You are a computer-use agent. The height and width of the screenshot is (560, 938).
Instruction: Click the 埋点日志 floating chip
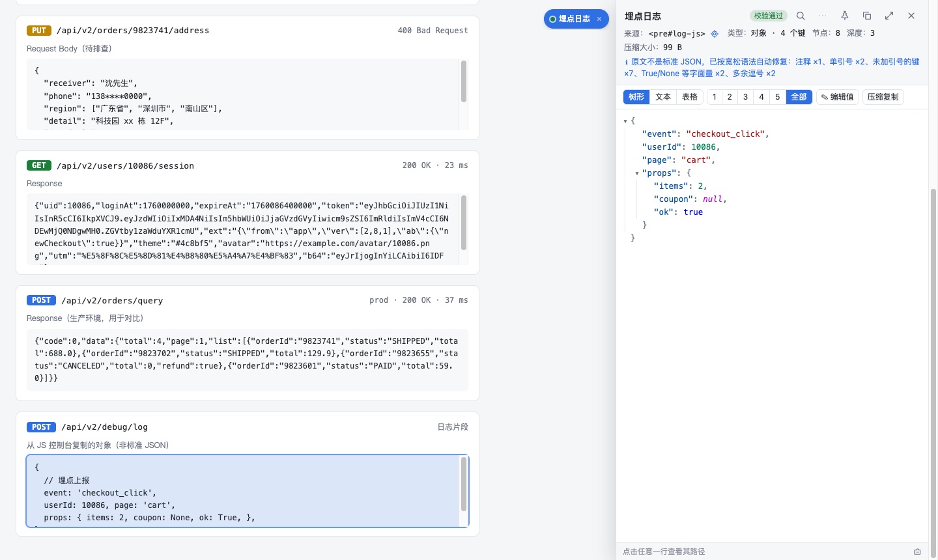[576, 19]
